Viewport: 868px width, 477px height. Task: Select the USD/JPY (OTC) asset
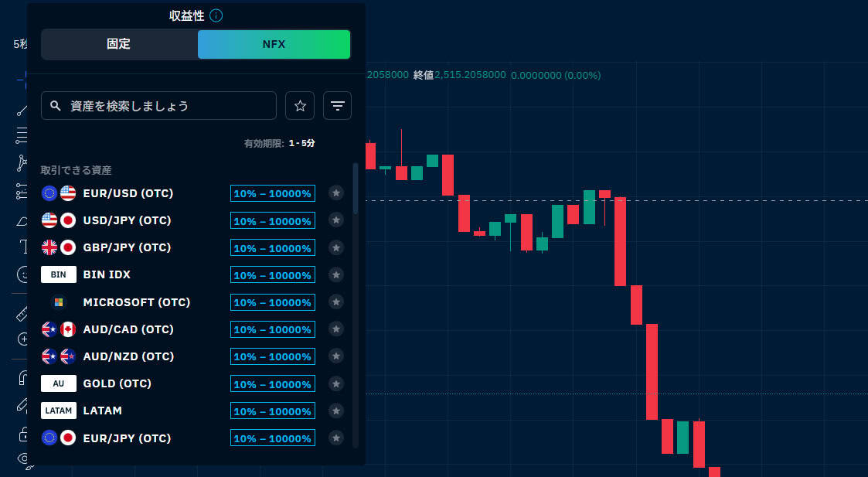(127, 220)
